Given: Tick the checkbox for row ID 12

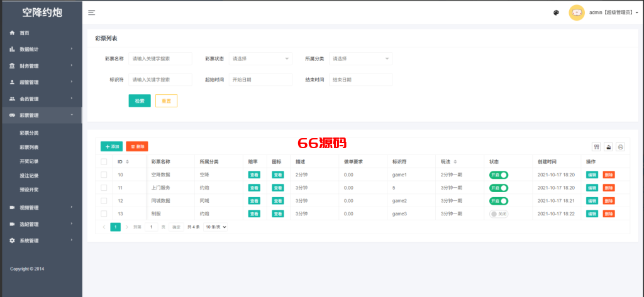Looking at the screenshot, I should 104,200.
